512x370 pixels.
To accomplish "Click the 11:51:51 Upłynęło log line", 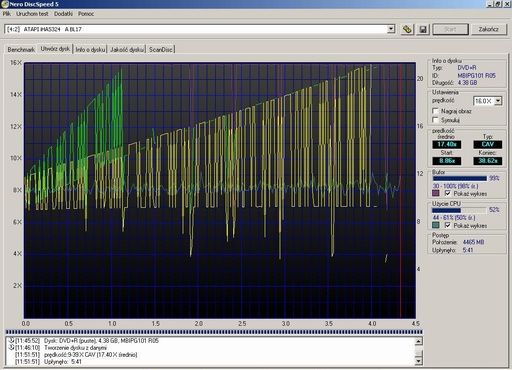I will [x=48, y=362].
